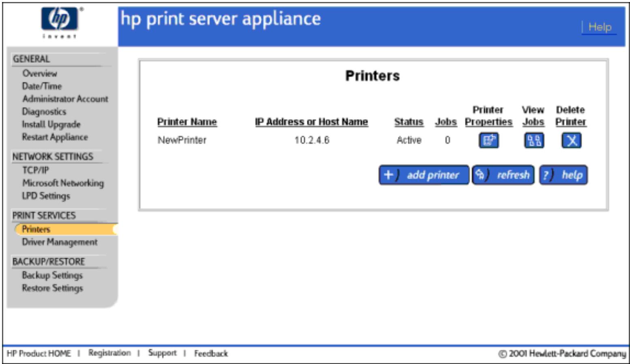Click hp print server appliance banner title

221,19
